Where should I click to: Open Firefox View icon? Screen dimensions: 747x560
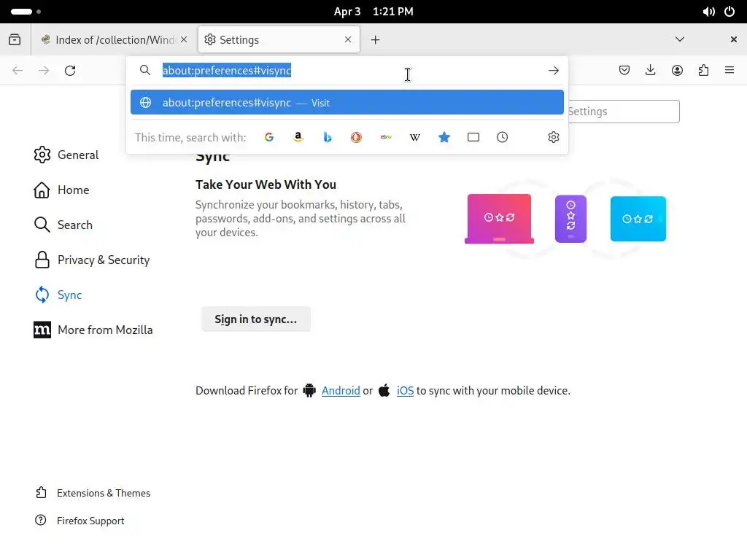point(15,39)
